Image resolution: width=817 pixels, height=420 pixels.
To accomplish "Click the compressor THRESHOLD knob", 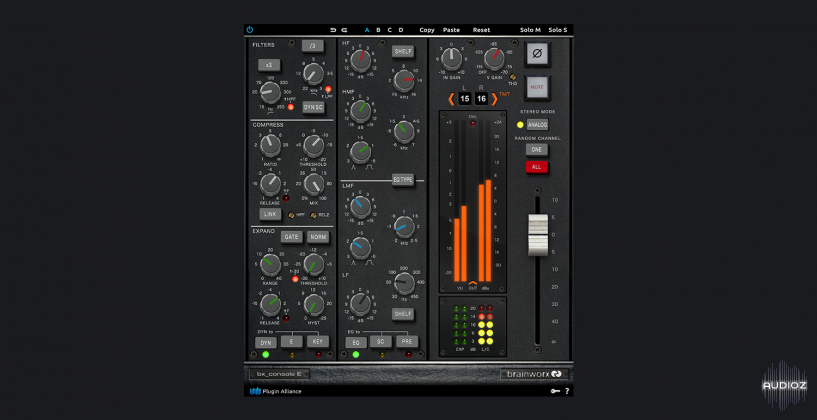I will coord(313,145).
